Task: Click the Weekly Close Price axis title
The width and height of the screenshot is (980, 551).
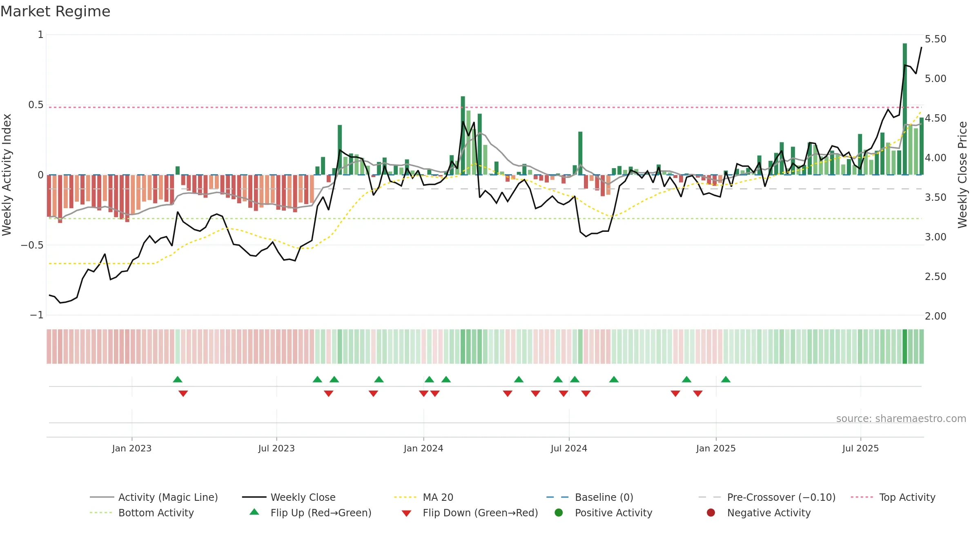Action: pos(962,175)
